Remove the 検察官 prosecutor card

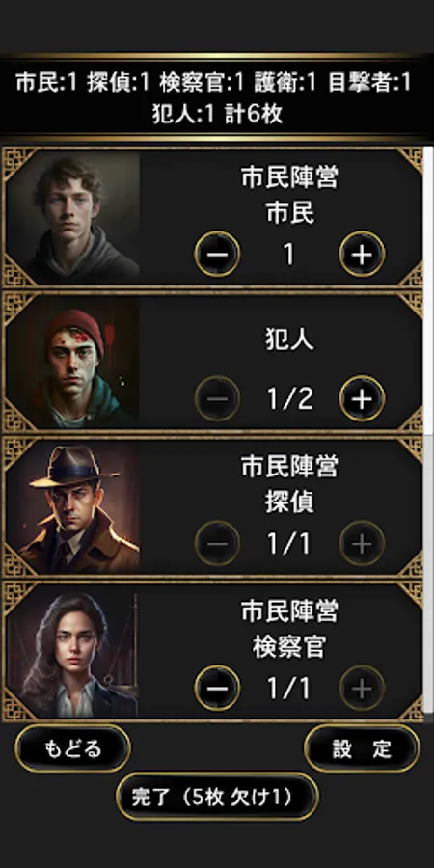[217, 688]
